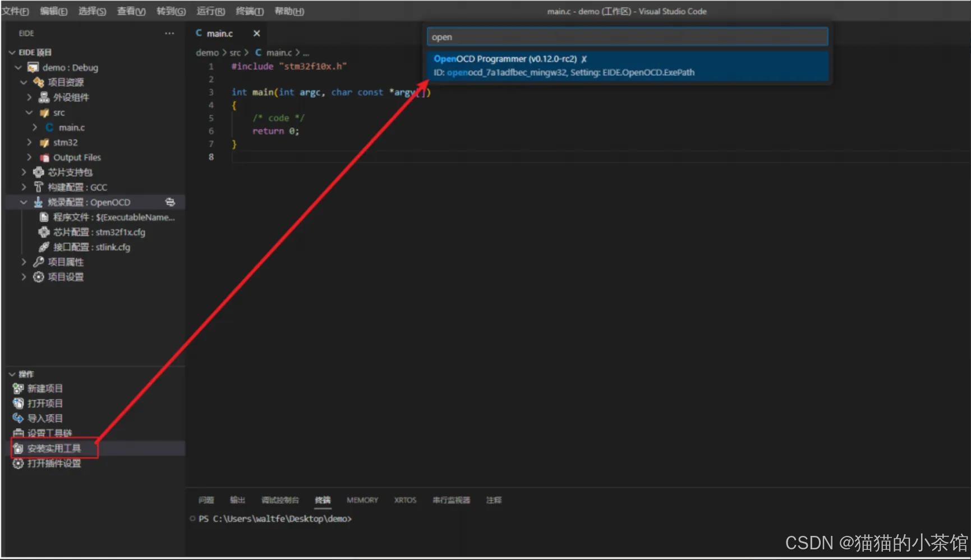
Task: Click the return 0; code line
Action: pos(275,131)
